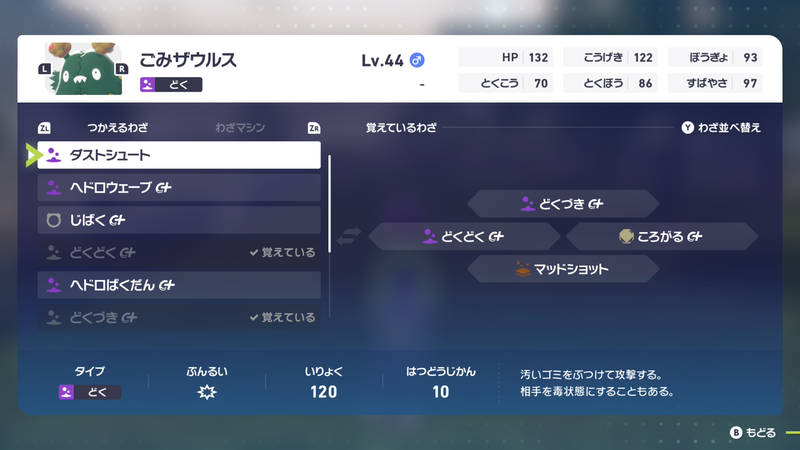Click the どくどく learned checkmark row
Image resolution: width=800 pixels, height=450 pixels.
click(x=179, y=253)
